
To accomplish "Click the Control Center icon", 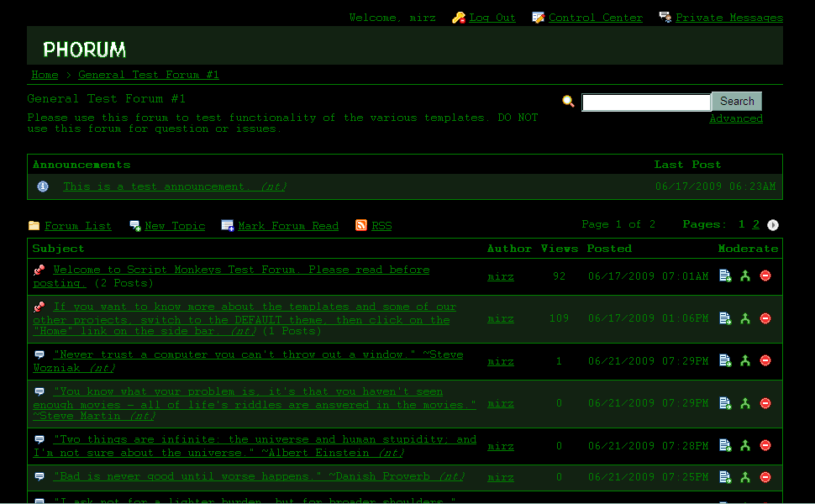I will 539,18.
